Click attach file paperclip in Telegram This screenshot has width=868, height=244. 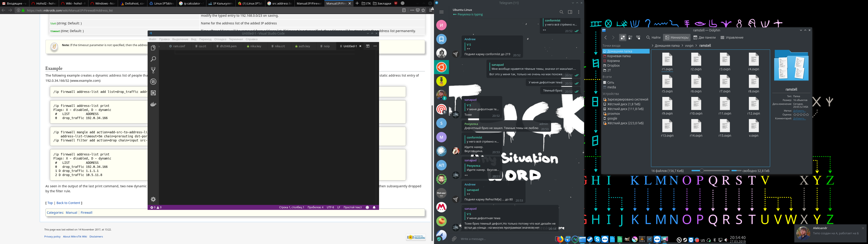pos(454,239)
